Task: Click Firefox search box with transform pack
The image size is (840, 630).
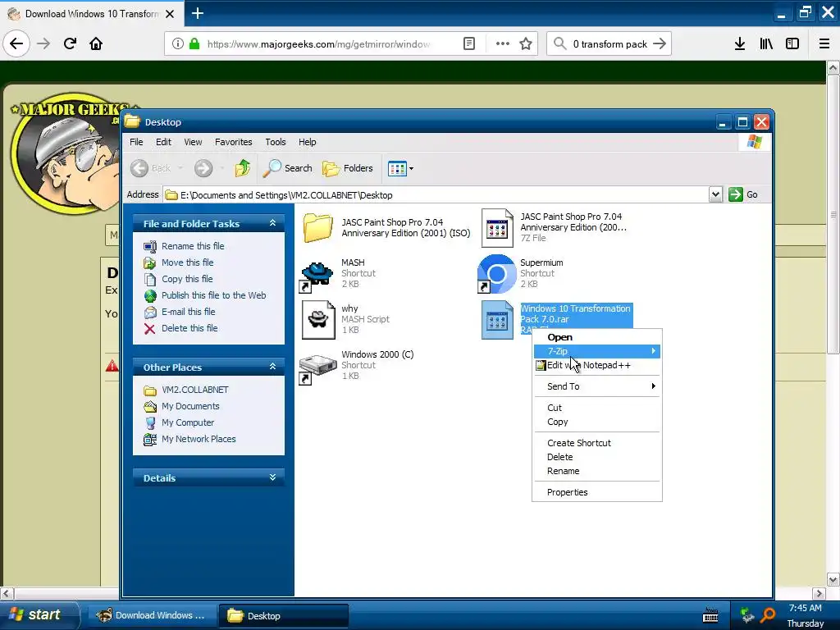Action: coord(609,44)
